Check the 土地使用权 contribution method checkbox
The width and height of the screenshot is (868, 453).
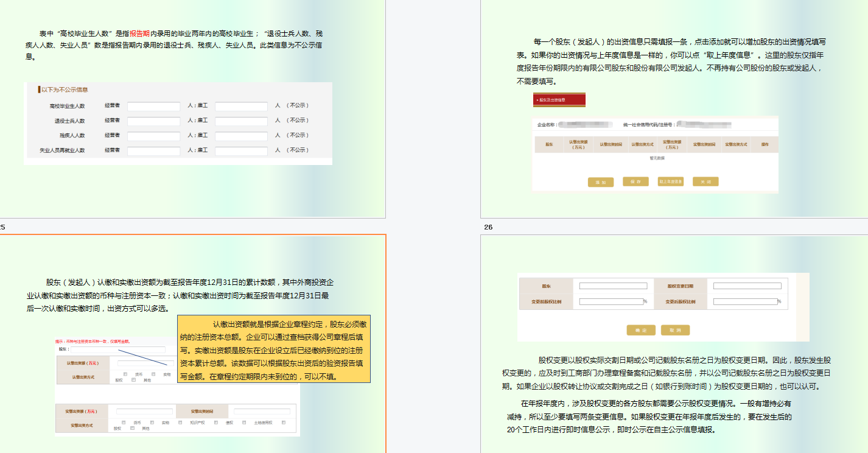click(x=243, y=423)
